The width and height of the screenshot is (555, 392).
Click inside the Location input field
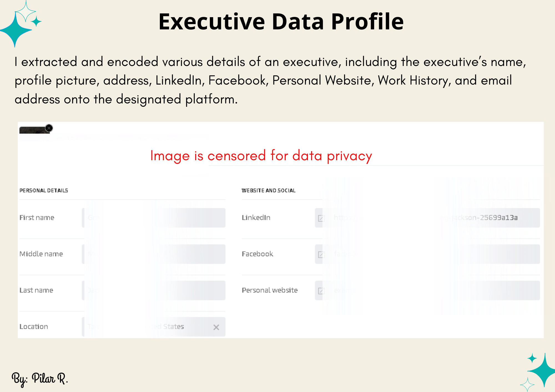(x=147, y=327)
